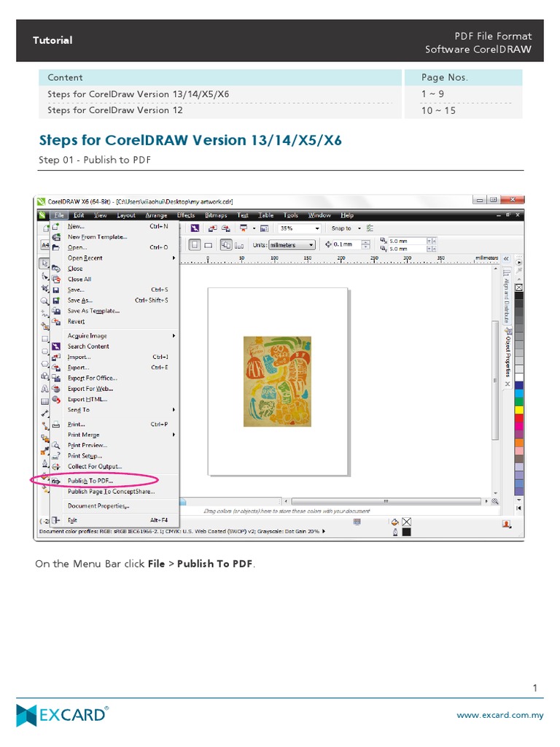Open the zoom level 35% dropdown
The height and width of the screenshot is (747, 560).
point(317,228)
